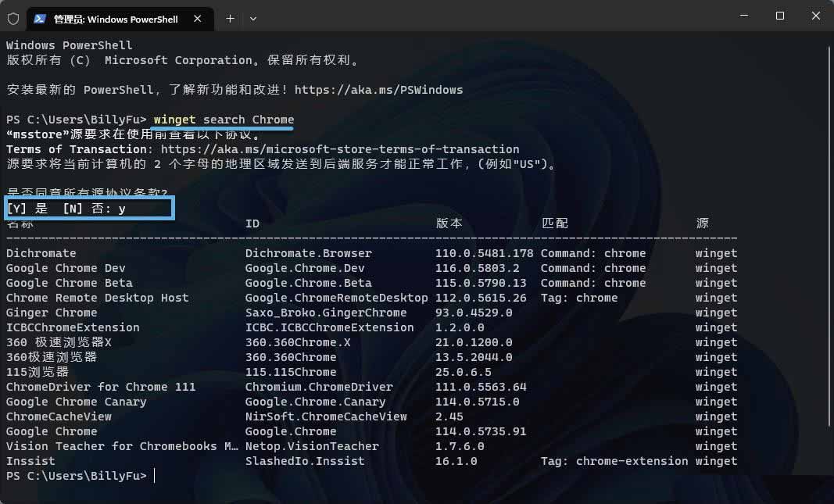
Task: Click the 'Google Chrome Dev' name
Action: 66,268
